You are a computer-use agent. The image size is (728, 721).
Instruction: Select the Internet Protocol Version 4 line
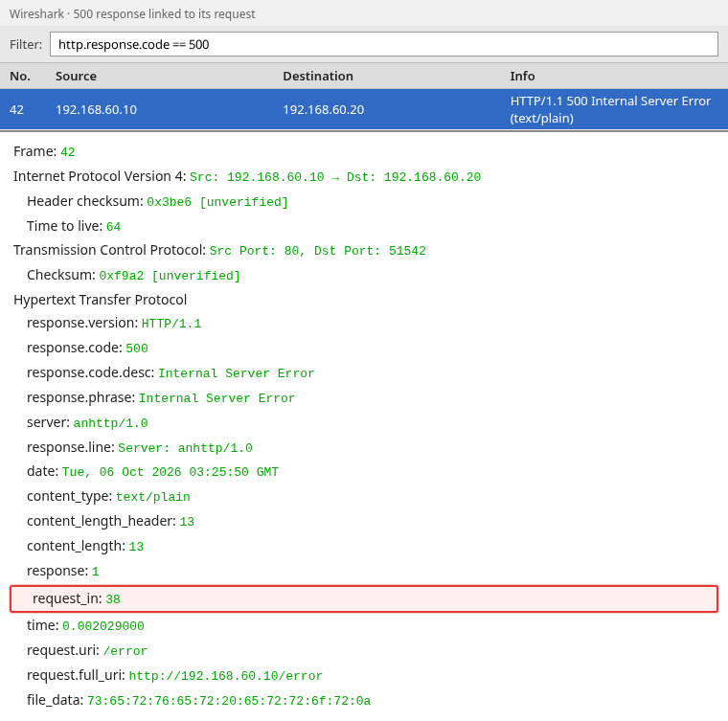(x=247, y=176)
